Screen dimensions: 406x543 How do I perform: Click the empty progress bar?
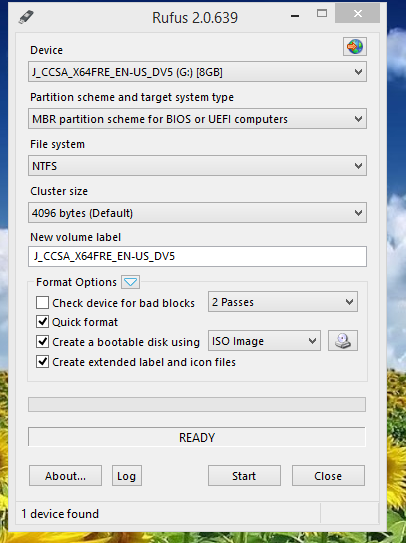197,404
